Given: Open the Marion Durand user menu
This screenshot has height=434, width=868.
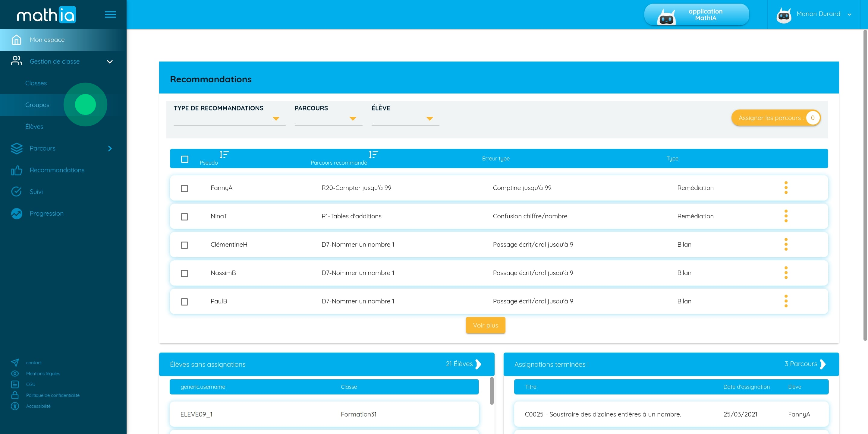Looking at the screenshot, I should (814, 14).
